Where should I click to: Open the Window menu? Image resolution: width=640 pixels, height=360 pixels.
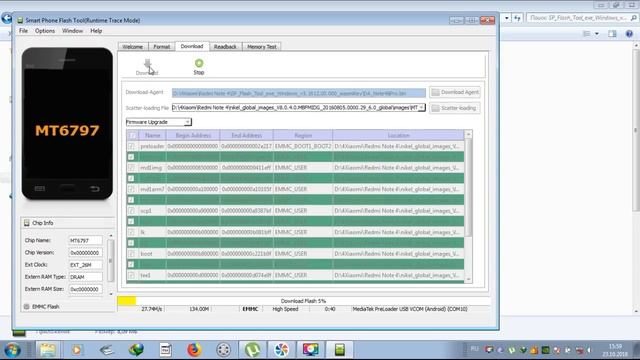coord(72,31)
